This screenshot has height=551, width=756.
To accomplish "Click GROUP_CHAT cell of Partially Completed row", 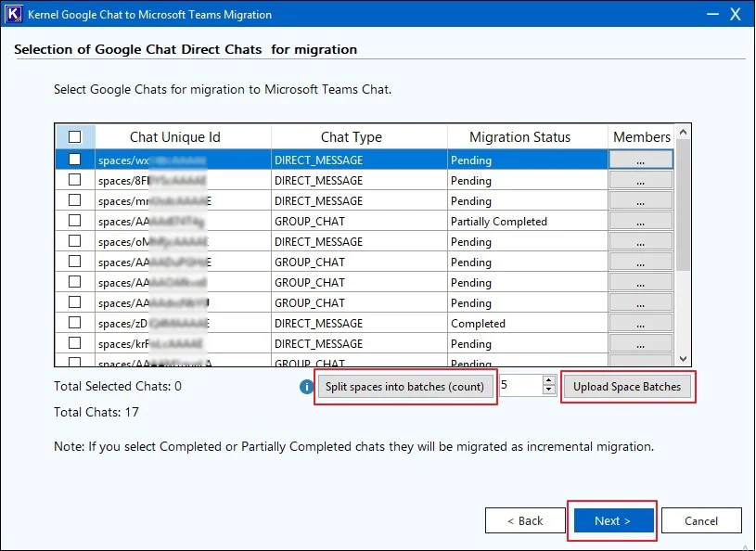I will 359,222.
